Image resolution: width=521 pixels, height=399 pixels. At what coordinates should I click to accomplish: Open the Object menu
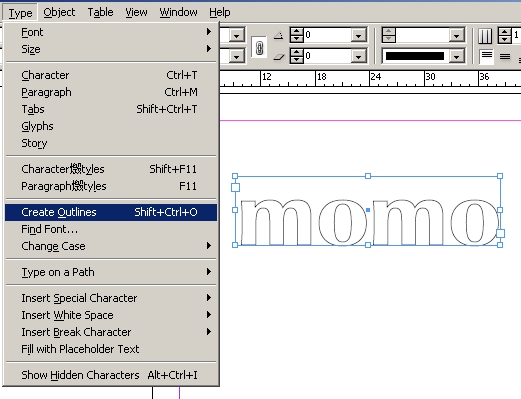pos(59,12)
